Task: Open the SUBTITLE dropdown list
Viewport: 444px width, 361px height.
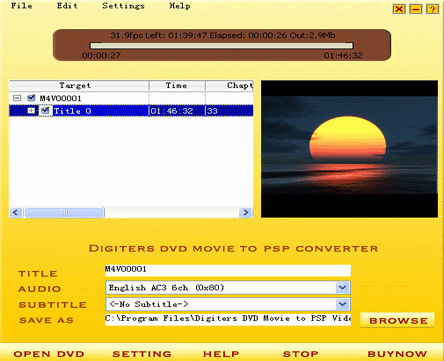Action: click(228, 304)
